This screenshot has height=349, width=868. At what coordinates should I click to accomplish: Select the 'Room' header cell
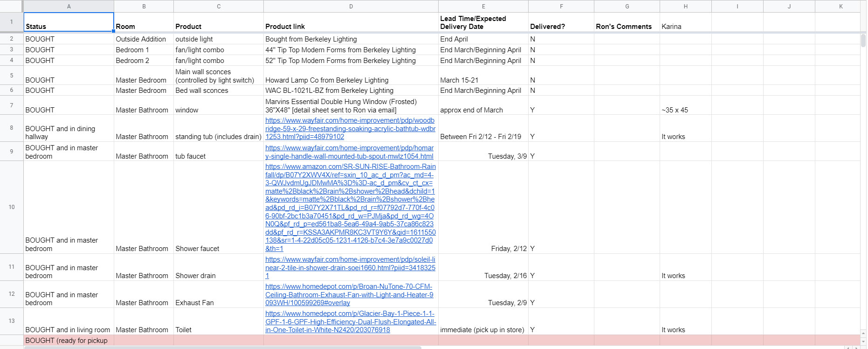pyautogui.click(x=144, y=22)
